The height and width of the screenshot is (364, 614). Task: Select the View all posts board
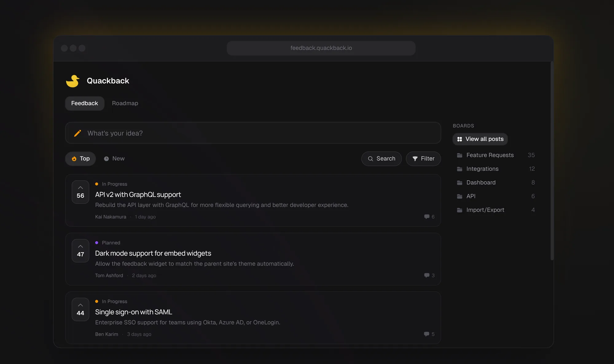click(x=480, y=139)
